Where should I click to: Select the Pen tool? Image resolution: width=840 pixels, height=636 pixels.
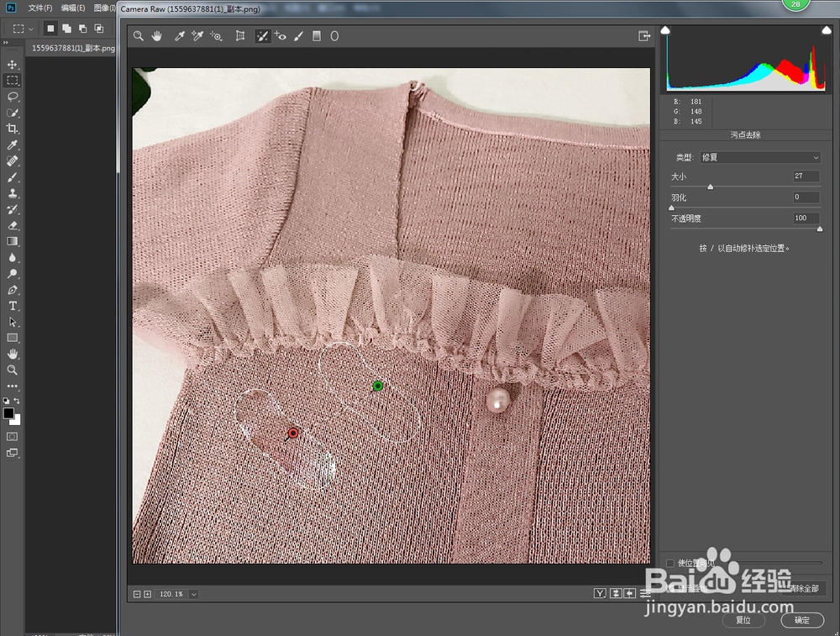point(13,290)
